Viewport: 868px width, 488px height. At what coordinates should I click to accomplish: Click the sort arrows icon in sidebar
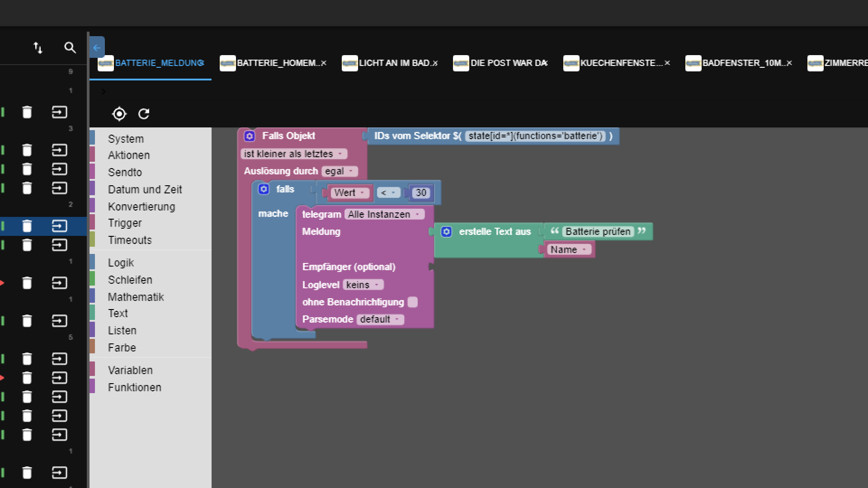pos(38,47)
